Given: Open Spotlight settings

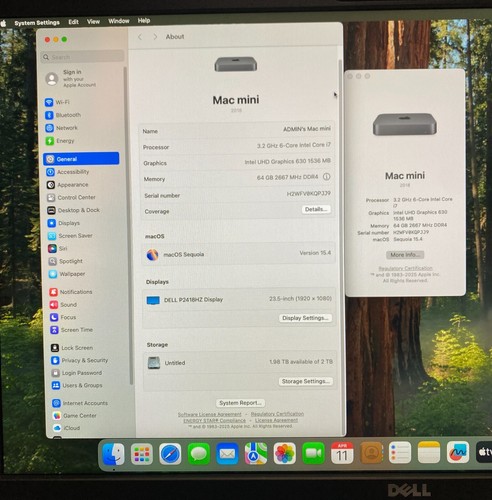Looking at the screenshot, I should [66, 261].
